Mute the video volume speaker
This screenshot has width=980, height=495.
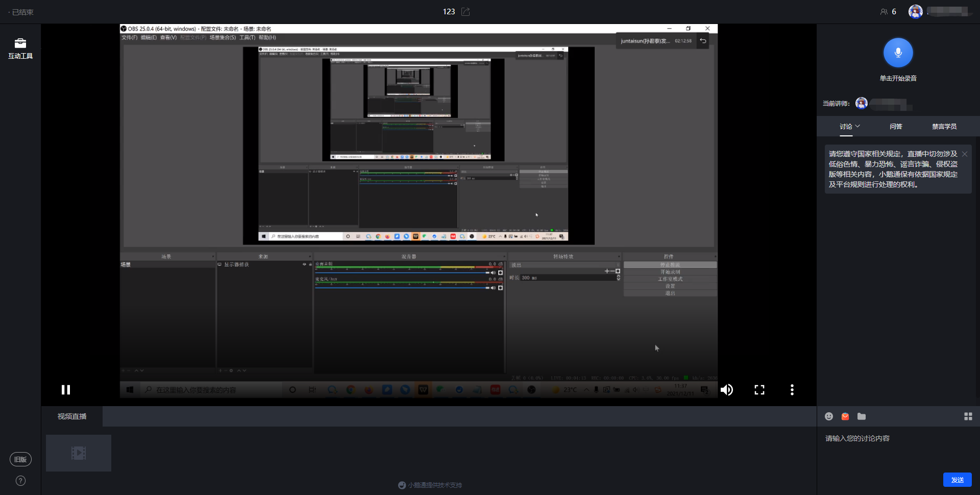(726, 390)
